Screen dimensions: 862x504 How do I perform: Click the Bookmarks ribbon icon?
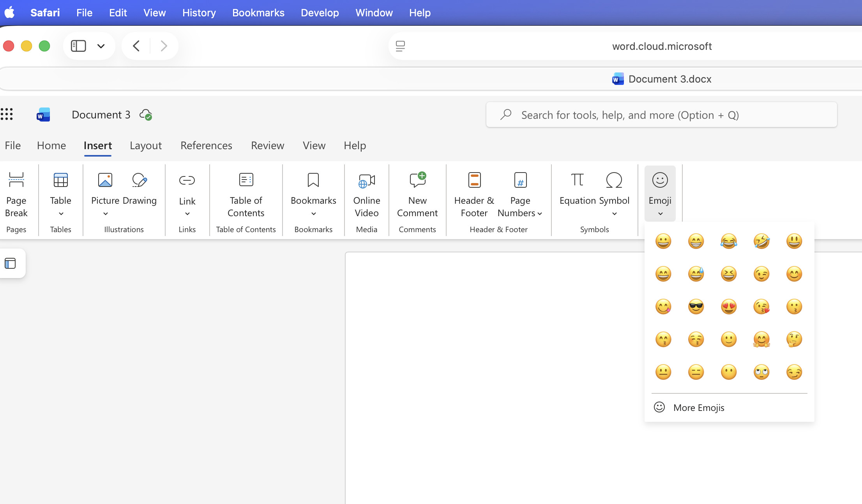coord(313,180)
